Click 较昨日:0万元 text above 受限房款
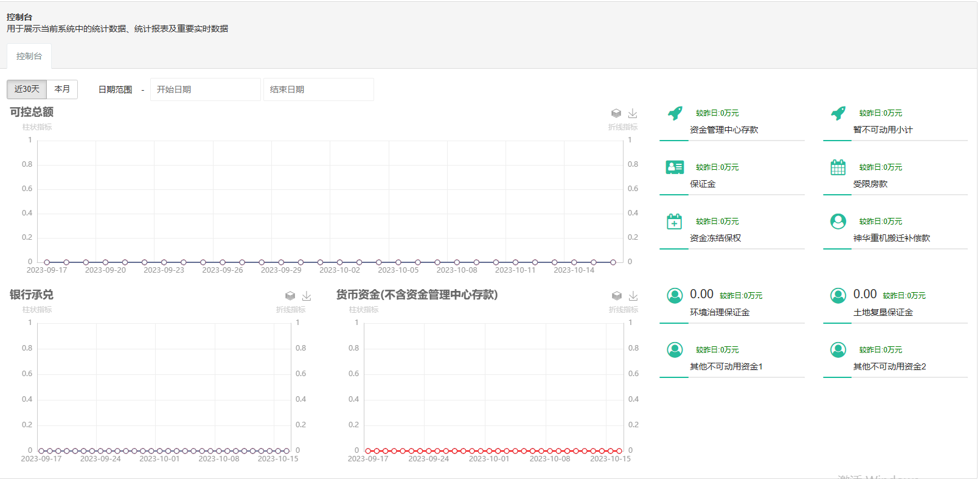 [x=881, y=167]
